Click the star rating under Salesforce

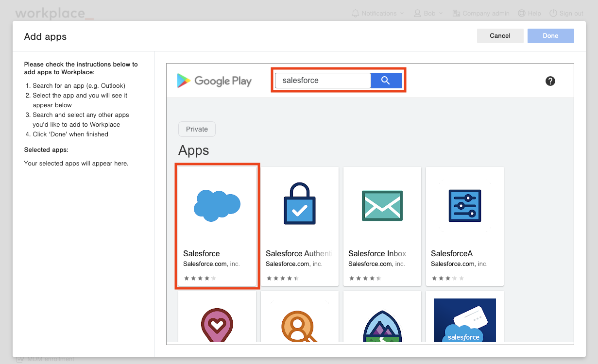[200, 278]
